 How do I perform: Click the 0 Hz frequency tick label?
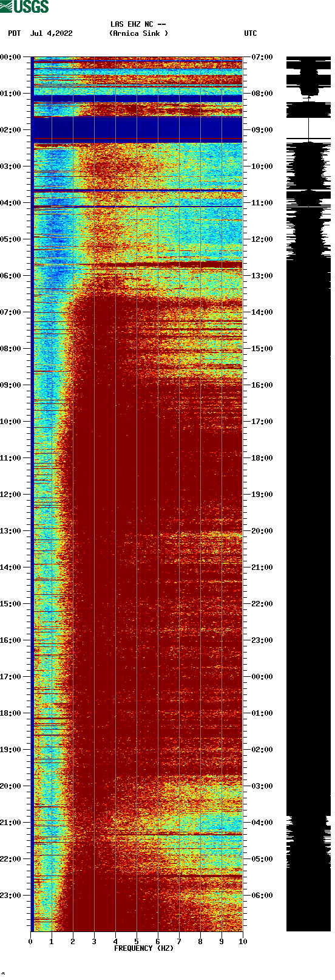[30, 942]
